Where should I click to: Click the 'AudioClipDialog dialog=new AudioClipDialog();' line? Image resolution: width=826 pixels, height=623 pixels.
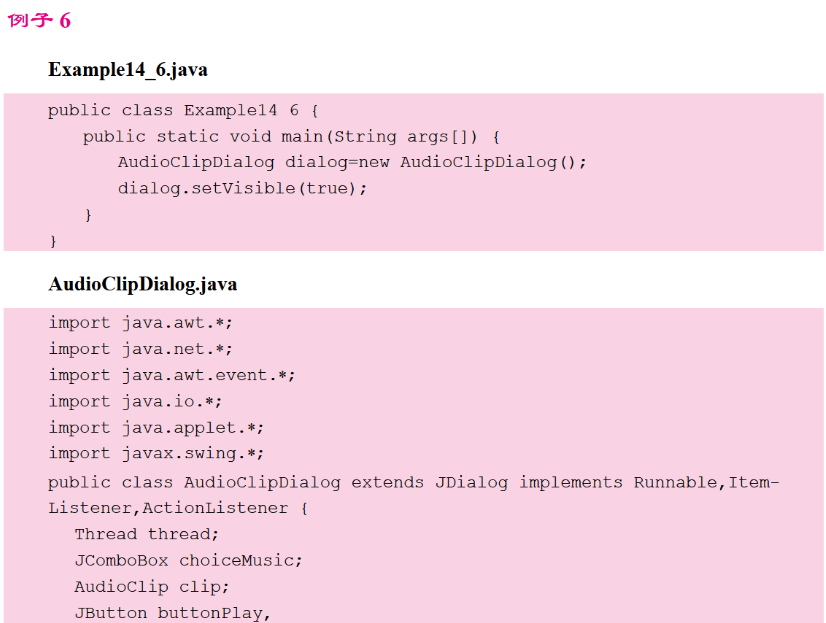click(x=352, y=162)
